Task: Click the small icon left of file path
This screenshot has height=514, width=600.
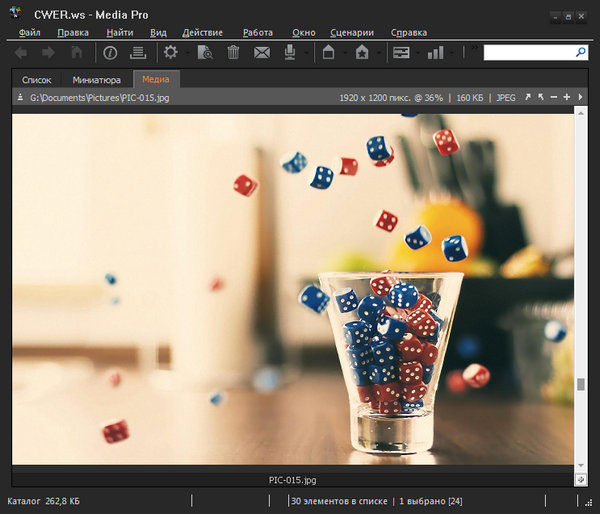Action: [20, 98]
